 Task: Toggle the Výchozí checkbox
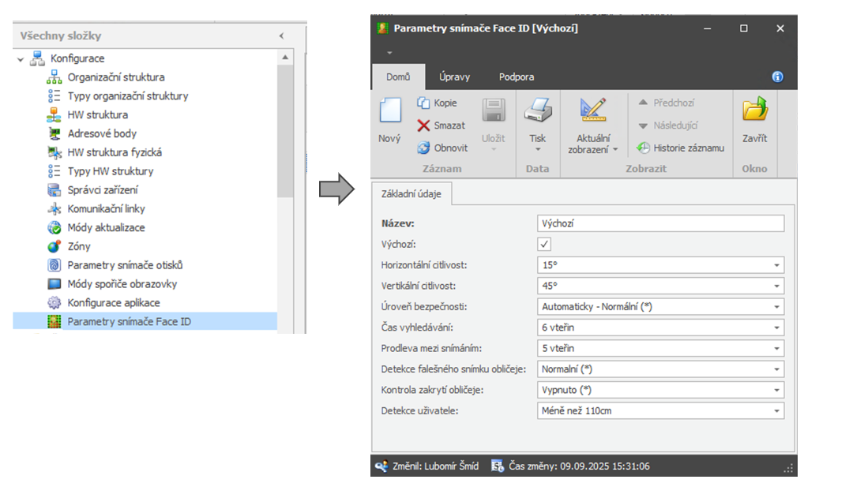pos(544,245)
